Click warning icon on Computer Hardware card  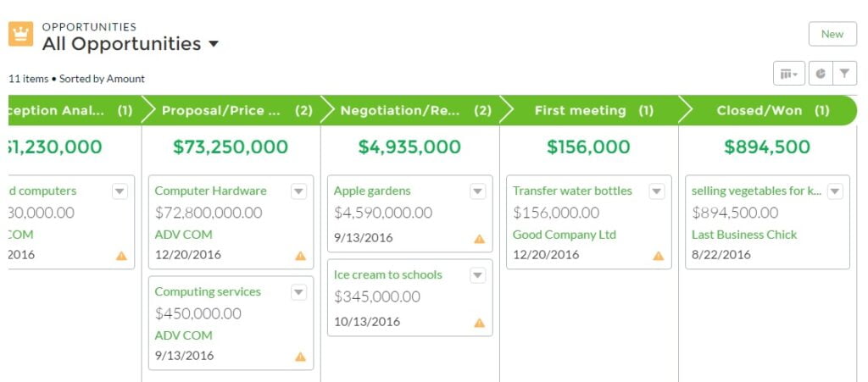pos(301,256)
